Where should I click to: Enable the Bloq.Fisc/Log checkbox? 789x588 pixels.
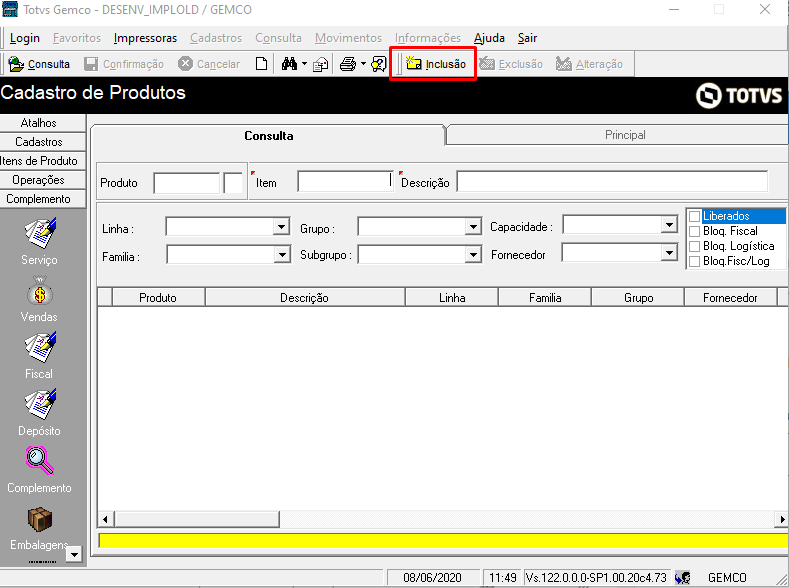[x=694, y=261]
